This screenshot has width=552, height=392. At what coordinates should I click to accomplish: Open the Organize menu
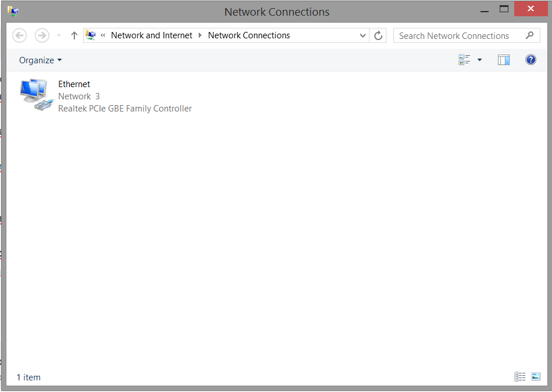[40, 60]
